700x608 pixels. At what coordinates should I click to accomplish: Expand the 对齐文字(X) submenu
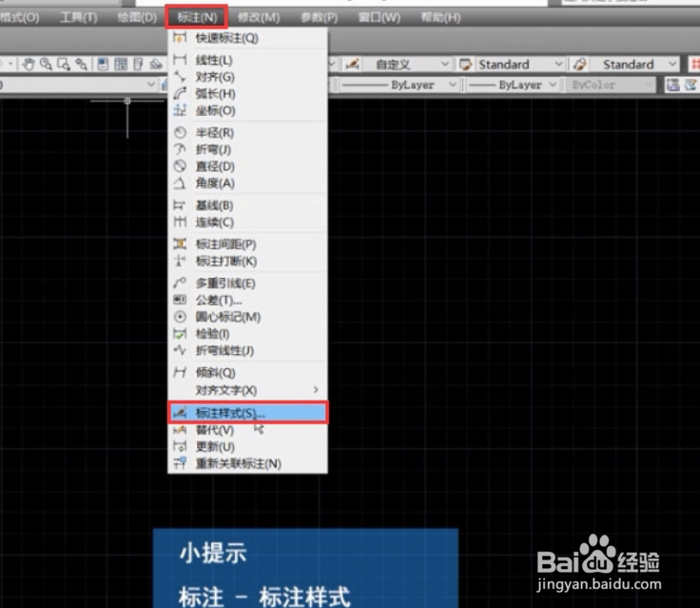248,390
